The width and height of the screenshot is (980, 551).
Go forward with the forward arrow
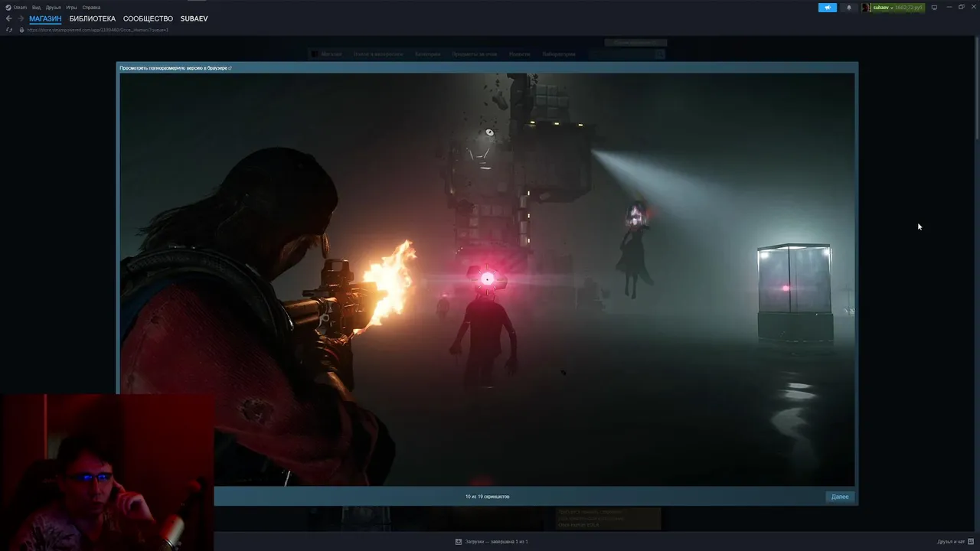coord(21,18)
